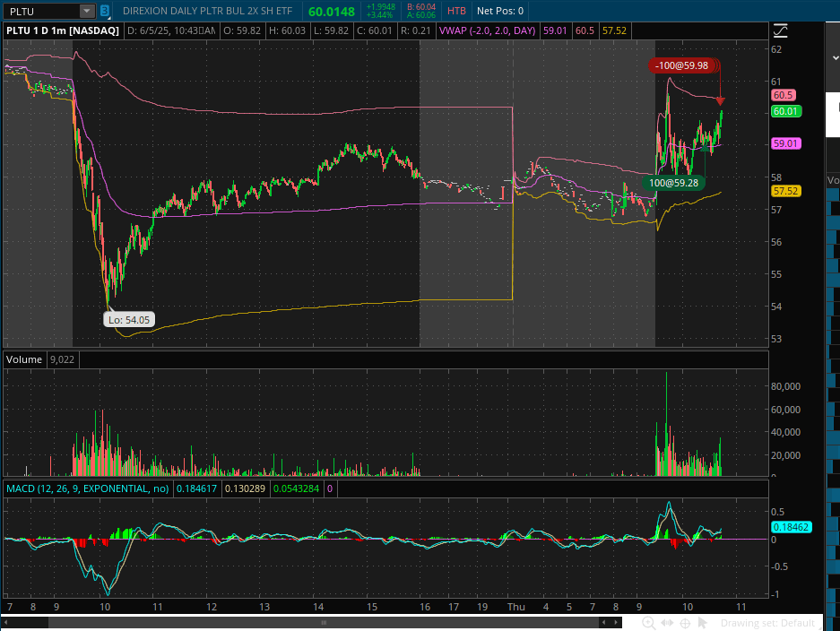Click the yellow 57.52 lower band price tag
Screen dimensions: 840x631
pyautogui.click(x=786, y=191)
